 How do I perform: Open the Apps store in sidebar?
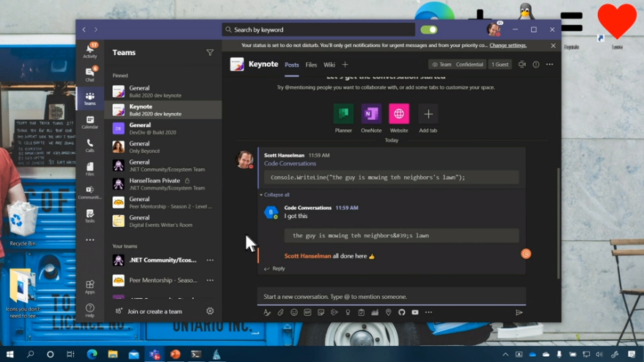click(90, 286)
